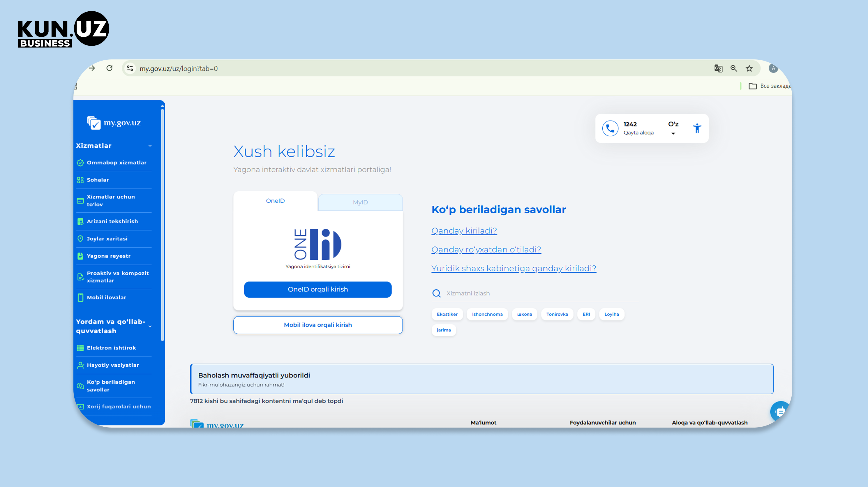Reload the page with the refresh icon
This screenshot has height=487, width=868.
click(110, 68)
